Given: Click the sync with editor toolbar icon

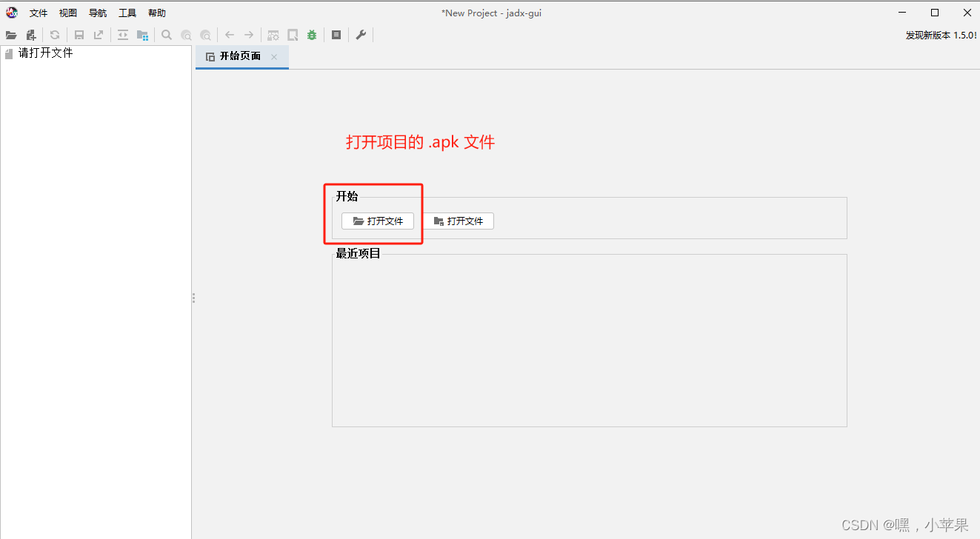Looking at the screenshot, I should (x=123, y=35).
